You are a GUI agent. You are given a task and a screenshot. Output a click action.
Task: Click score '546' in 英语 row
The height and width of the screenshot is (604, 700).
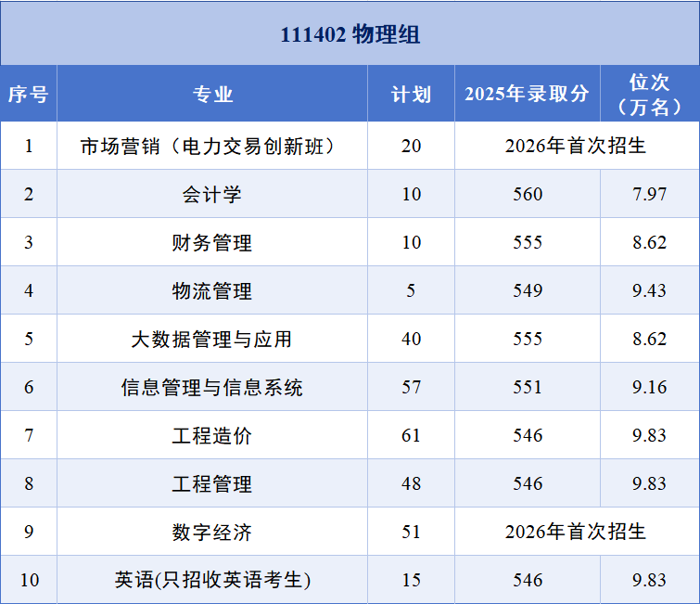[528, 580]
